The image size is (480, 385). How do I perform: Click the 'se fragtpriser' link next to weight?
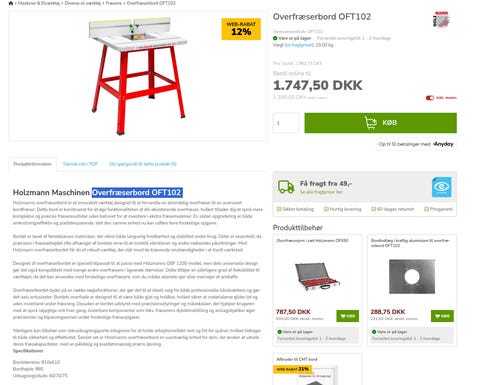pyautogui.click(x=299, y=45)
